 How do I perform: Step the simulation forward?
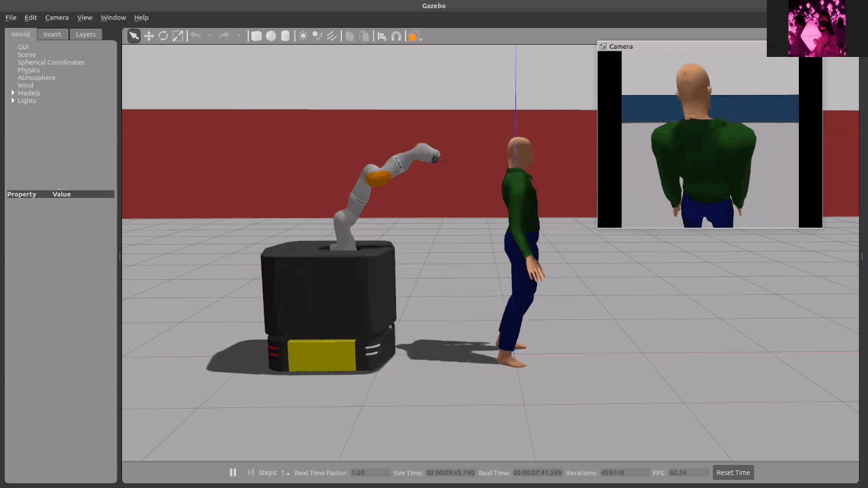tap(250, 472)
